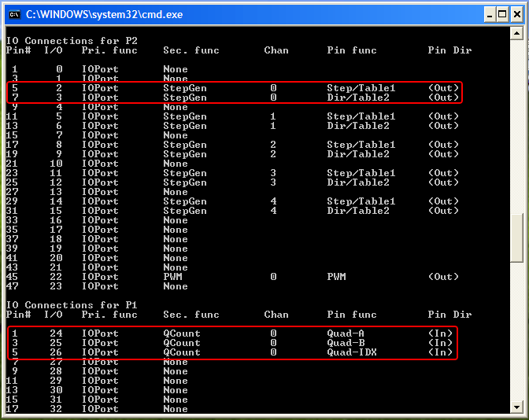Click I/O number 30 in the P1 table
The width and height of the screenshot is (529, 420).
click(56, 390)
